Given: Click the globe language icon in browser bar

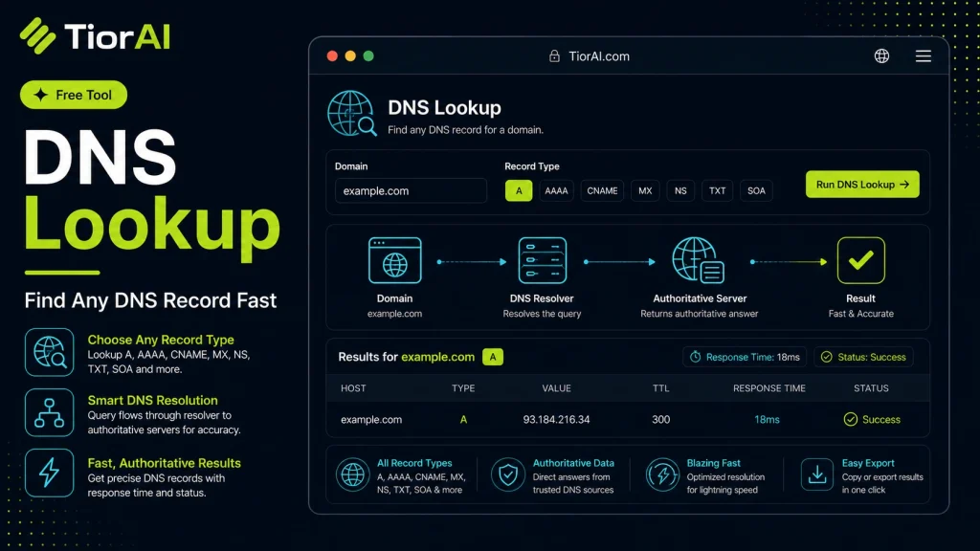Looking at the screenshot, I should point(881,56).
